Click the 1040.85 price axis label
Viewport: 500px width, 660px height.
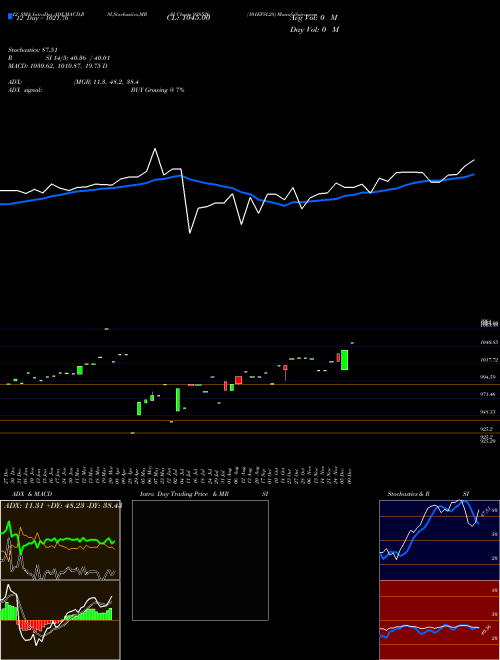pos(489,343)
